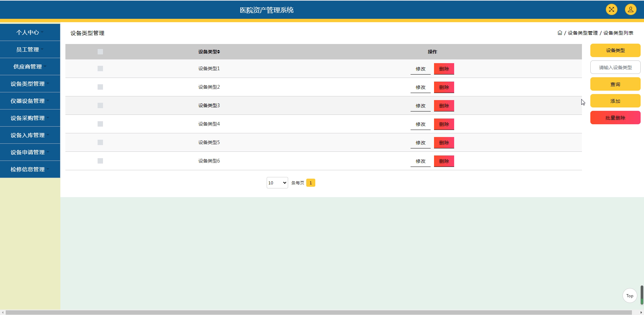Expand the 员工管理 sidebar menu
The image size is (644, 315).
click(x=30, y=49)
